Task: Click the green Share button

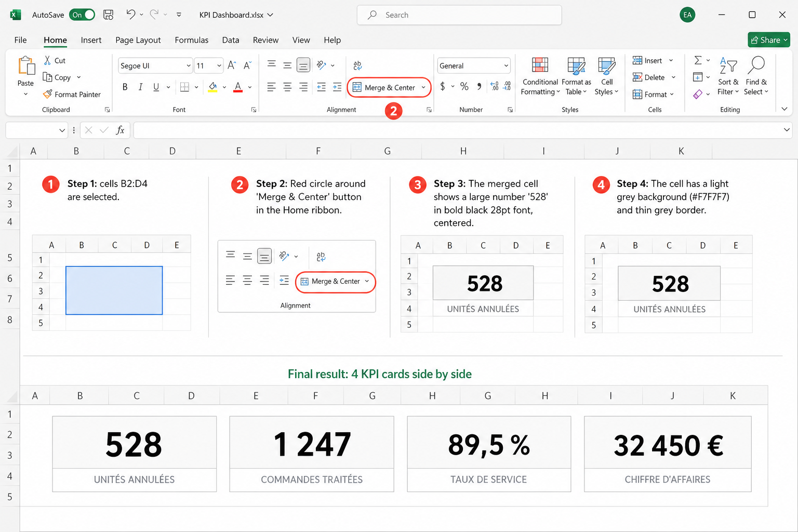Action: pyautogui.click(x=769, y=39)
